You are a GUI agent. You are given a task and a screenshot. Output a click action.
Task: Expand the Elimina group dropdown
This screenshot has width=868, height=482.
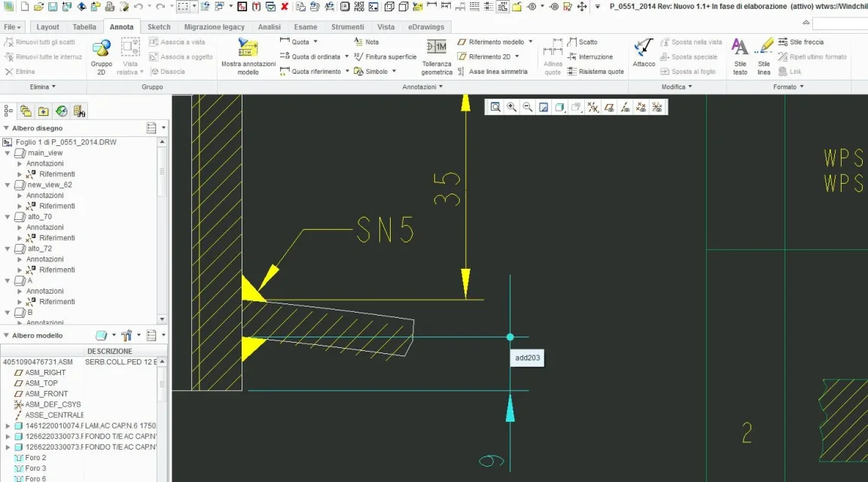coord(43,87)
